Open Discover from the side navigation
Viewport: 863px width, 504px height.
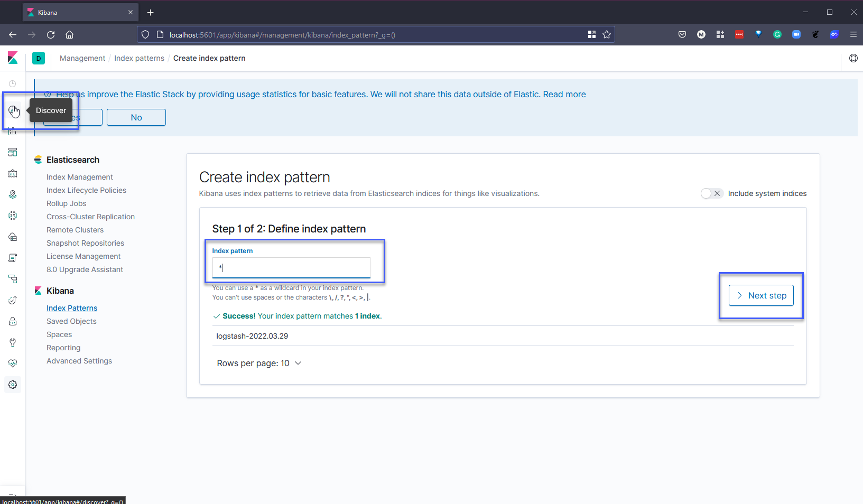13,110
